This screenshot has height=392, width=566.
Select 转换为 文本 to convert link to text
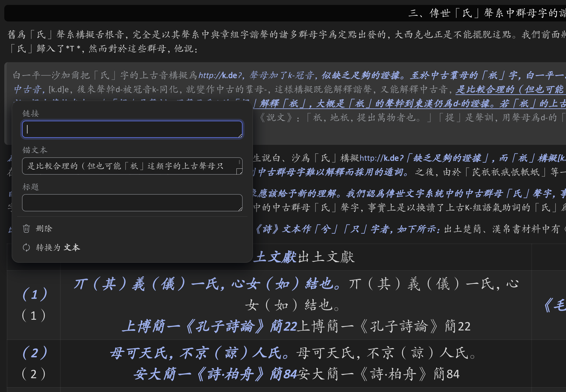coord(57,247)
